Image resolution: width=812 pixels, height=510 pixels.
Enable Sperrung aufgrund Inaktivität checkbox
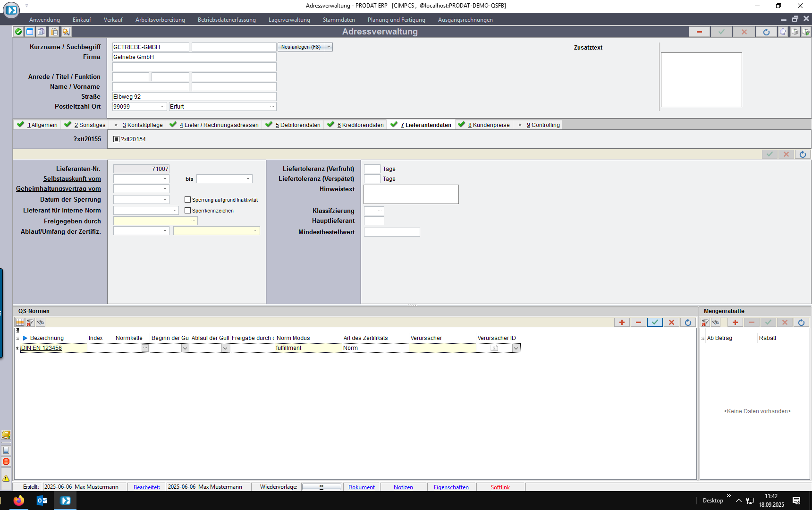coord(187,200)
